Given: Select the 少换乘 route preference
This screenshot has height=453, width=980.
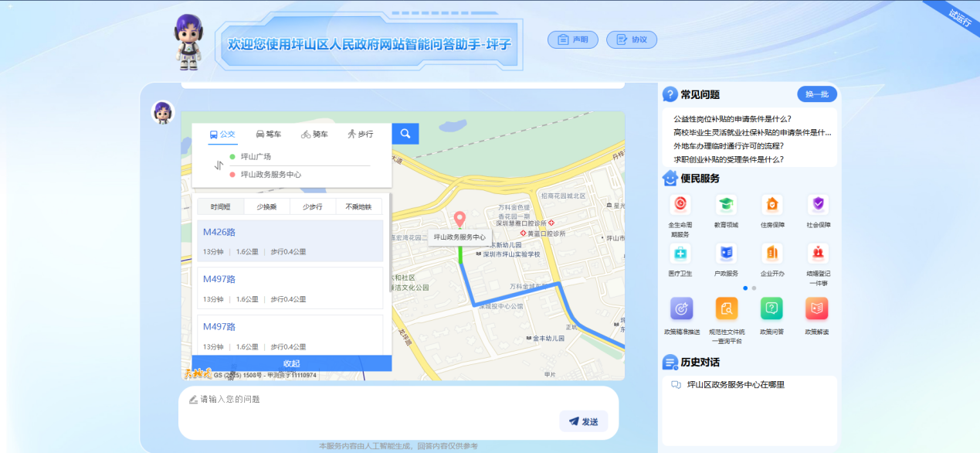Looking at the screenshot, I should pyautogui.click(x=266, y=206).
